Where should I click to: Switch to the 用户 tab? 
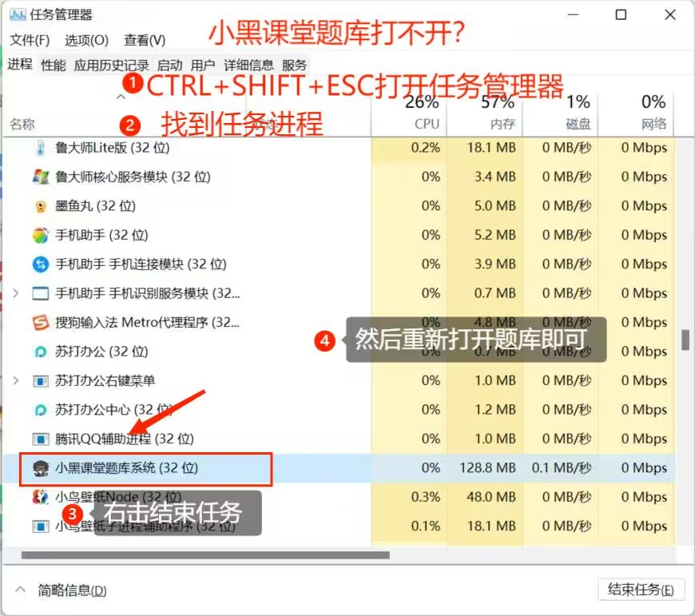pyautogui.click(x=203, y=66)
